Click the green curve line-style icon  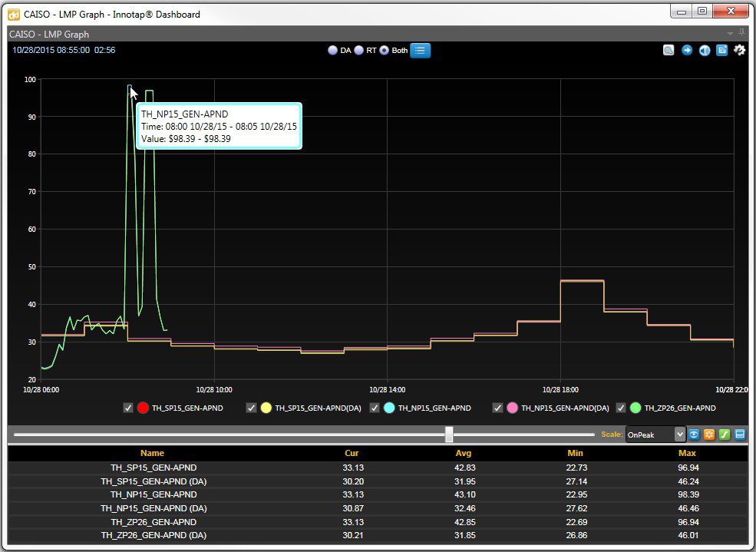(x=725, y=435)
